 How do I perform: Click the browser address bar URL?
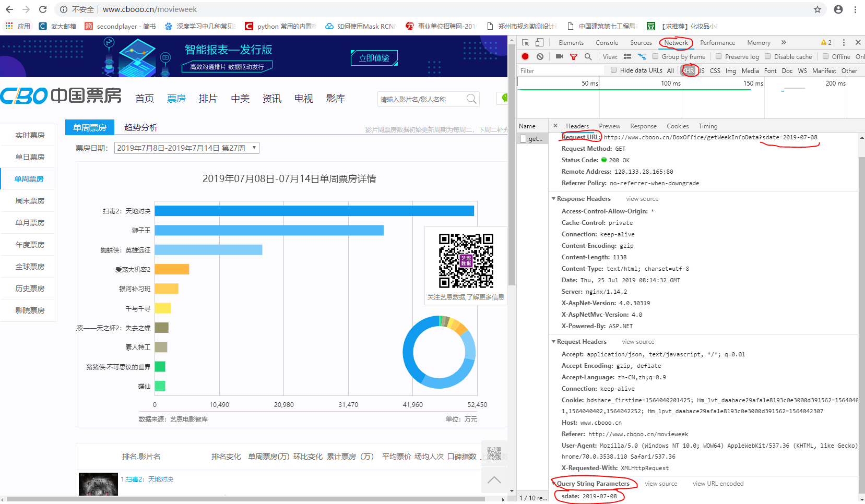coord(150,9)
